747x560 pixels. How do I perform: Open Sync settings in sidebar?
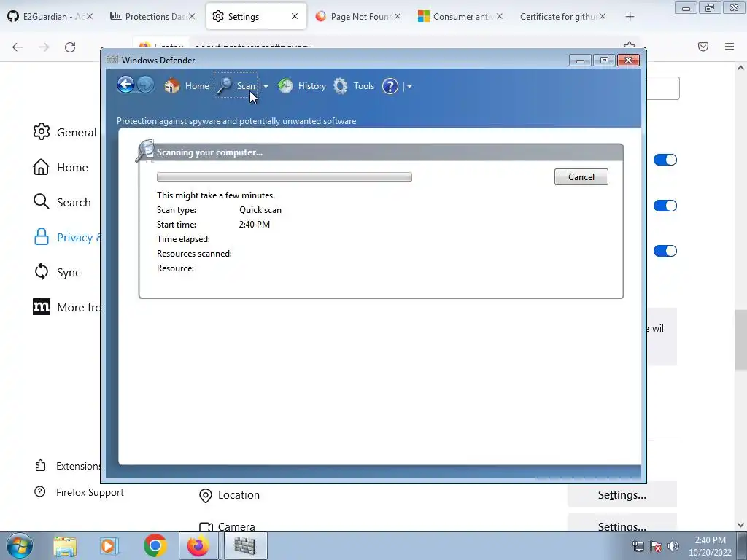[57, 272]
